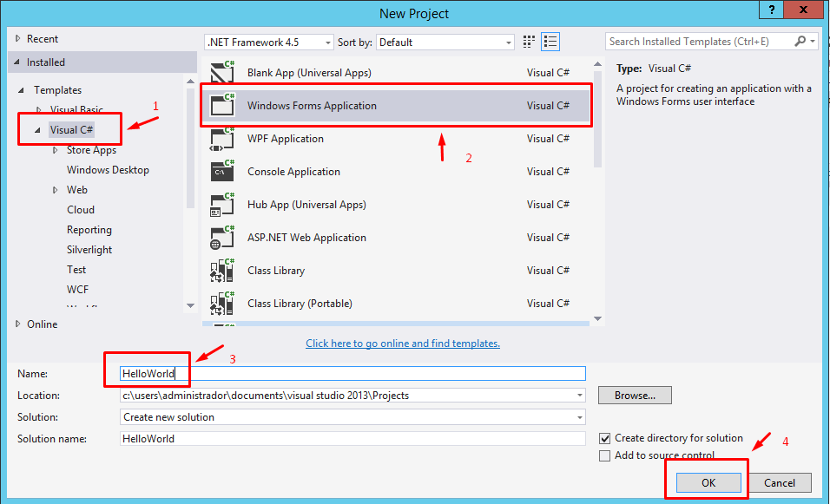The height and width of the screenshot is (504, 830).
Task: Expand the Store Apps tree node
Action: click(55, 150)
